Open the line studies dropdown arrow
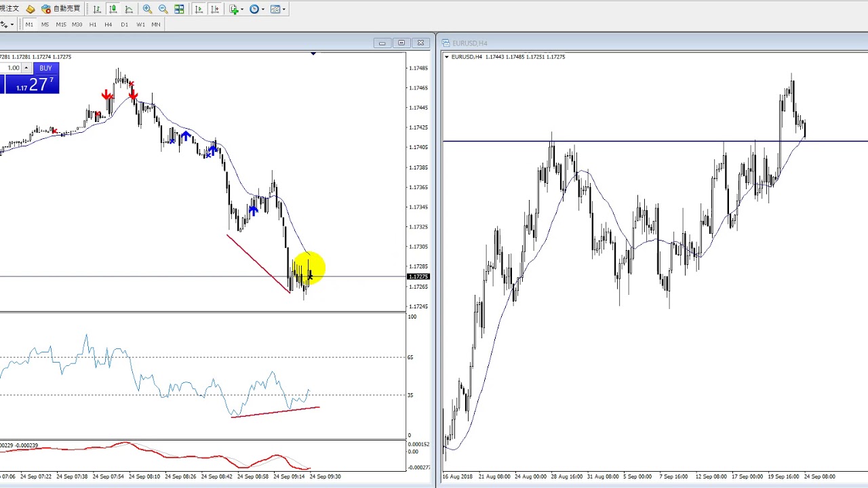Viewport: 868px width, 488px height. click(x=12, y=24)
